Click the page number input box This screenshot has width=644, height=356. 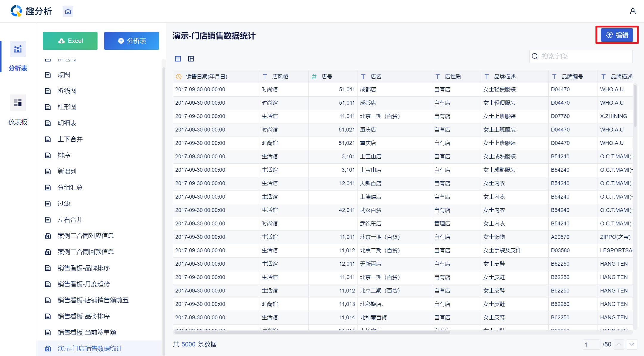591,344
